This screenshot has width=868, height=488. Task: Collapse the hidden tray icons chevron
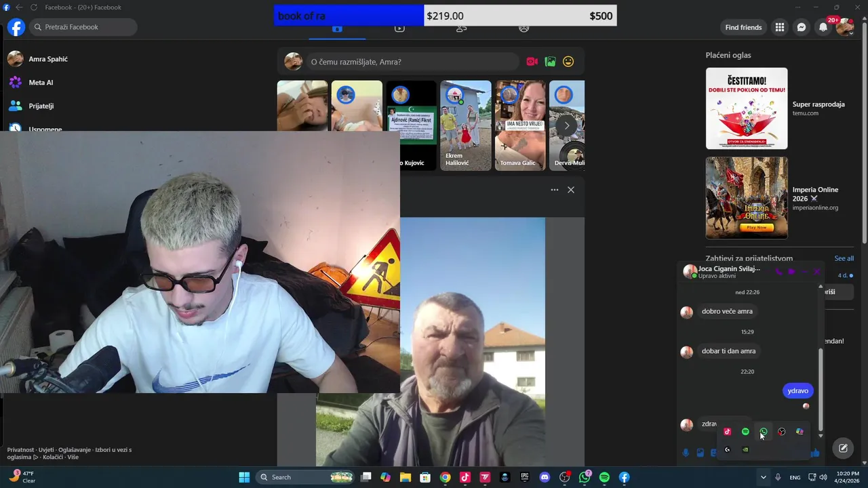tap(764, 477)
